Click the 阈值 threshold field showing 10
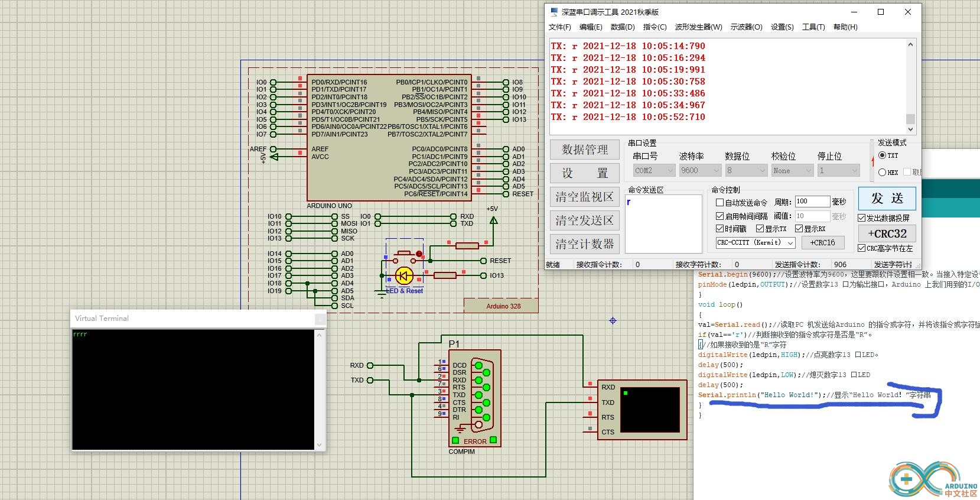This screenshot has height=500, width=980. tap(812, 216)
